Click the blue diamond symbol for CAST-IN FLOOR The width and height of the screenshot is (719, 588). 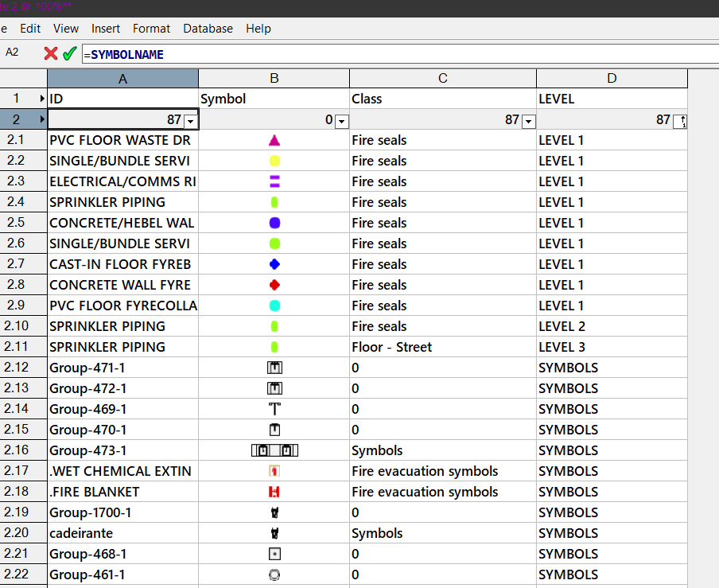274,264
